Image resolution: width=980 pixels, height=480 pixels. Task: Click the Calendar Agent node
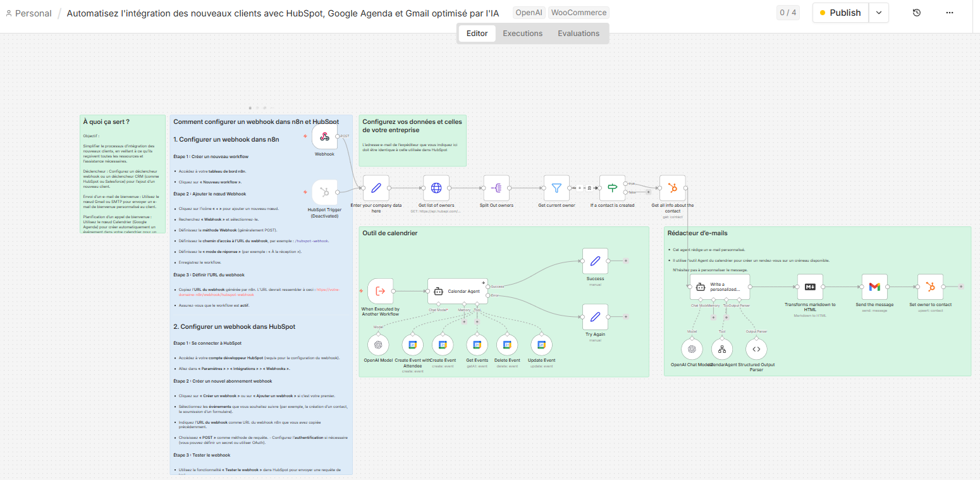[457, 291]
